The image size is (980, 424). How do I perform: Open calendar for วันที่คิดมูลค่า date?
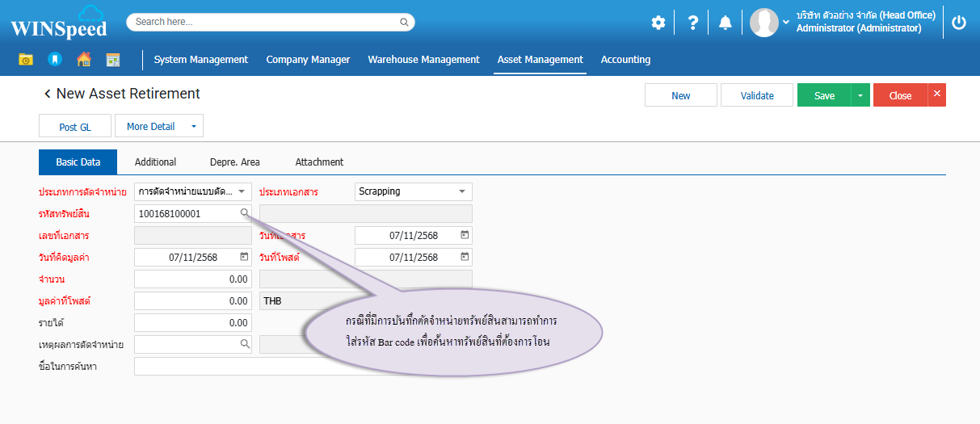[244, 257]
